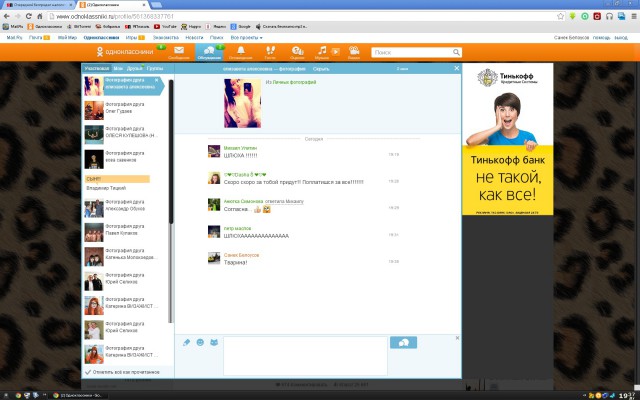640x400 pixels.
Task: Click the discussions list scrollbar
Action: click(x=171, y=152)
